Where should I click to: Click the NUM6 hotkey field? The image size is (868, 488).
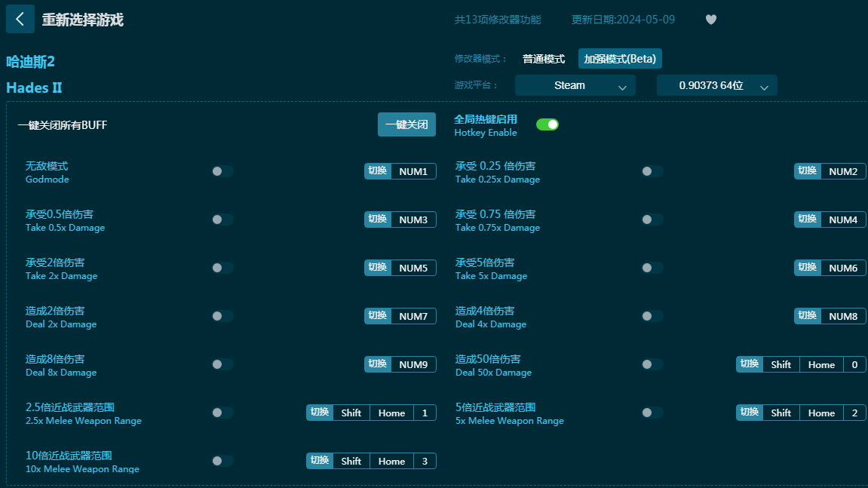(x=843, y=268)
